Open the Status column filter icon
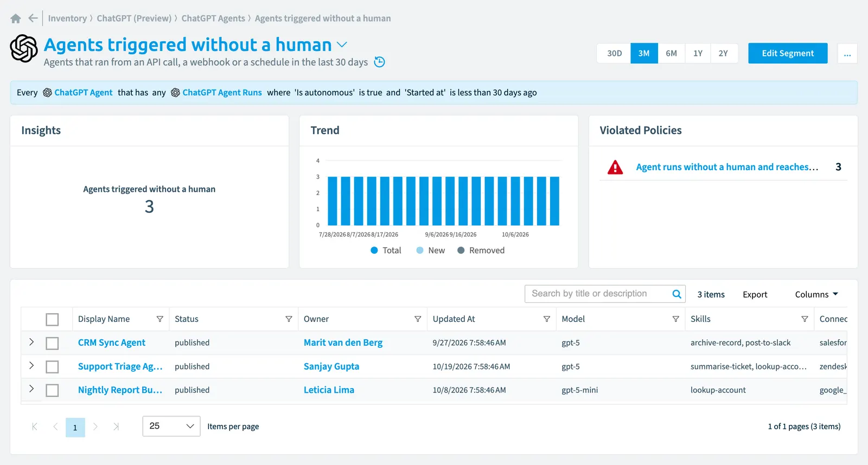 tap(289, 319)
